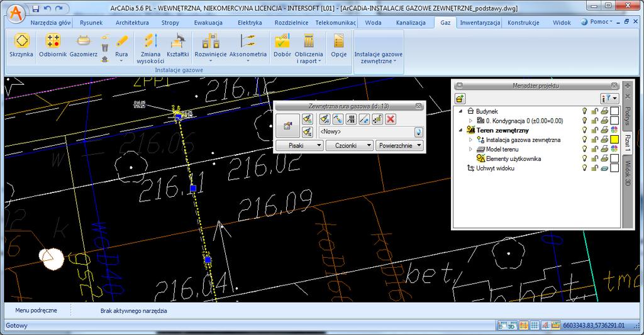Toggle the lock icon for Budynek
Screen dimensions: 644x335
click(x=594, y=111)
